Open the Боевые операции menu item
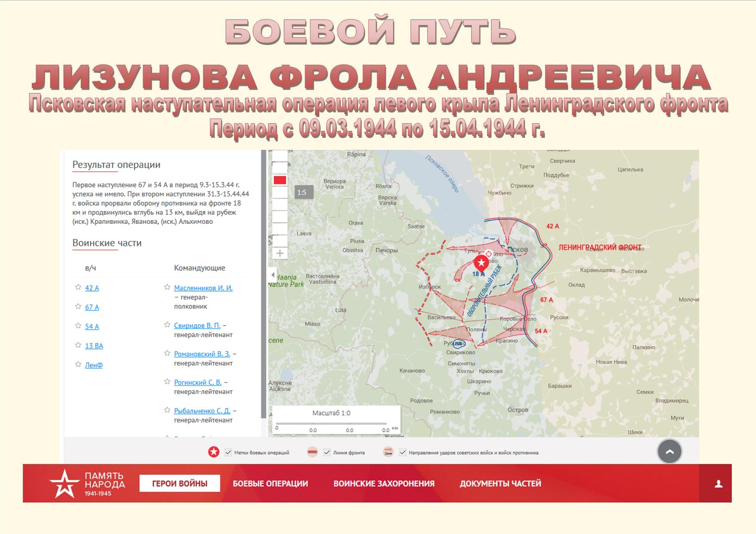The image size is (756, 534). click(270, 484)
